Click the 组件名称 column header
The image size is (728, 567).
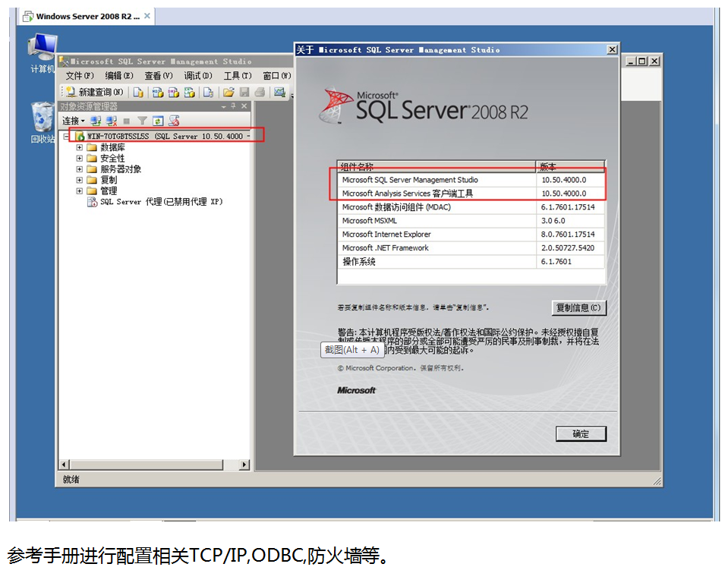[436, 166]
